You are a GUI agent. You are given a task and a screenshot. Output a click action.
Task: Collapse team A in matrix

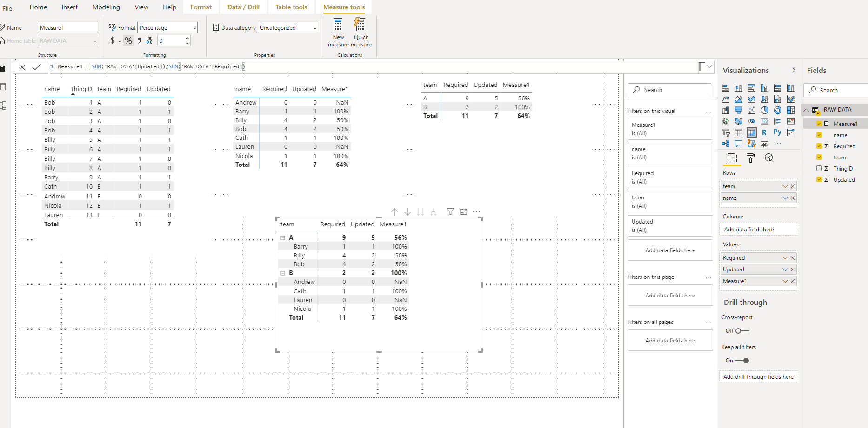pyautogui.click(x=283, y=237)
